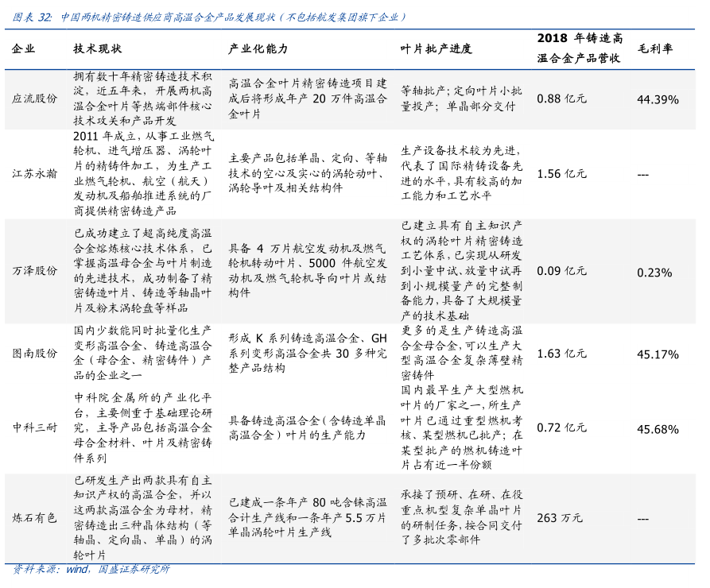Click cell 国内最早生产大型燃机叶片的厂家
The image size is (710, 588).
[x=461, y=427]
